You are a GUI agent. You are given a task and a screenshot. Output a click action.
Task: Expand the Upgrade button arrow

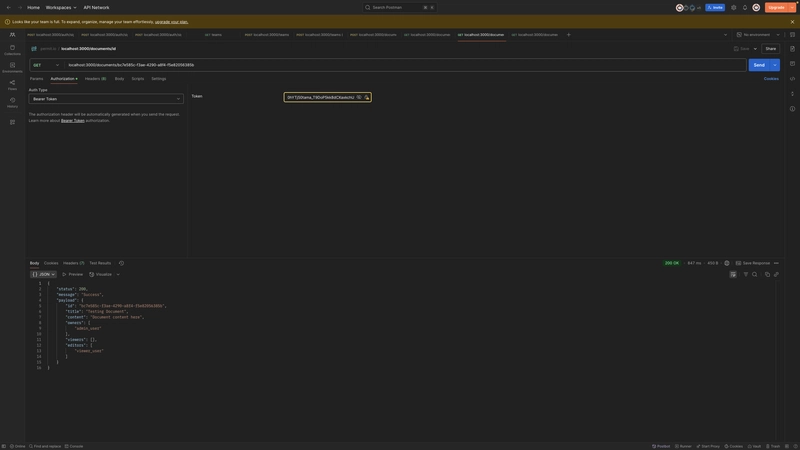pos(792,8)
